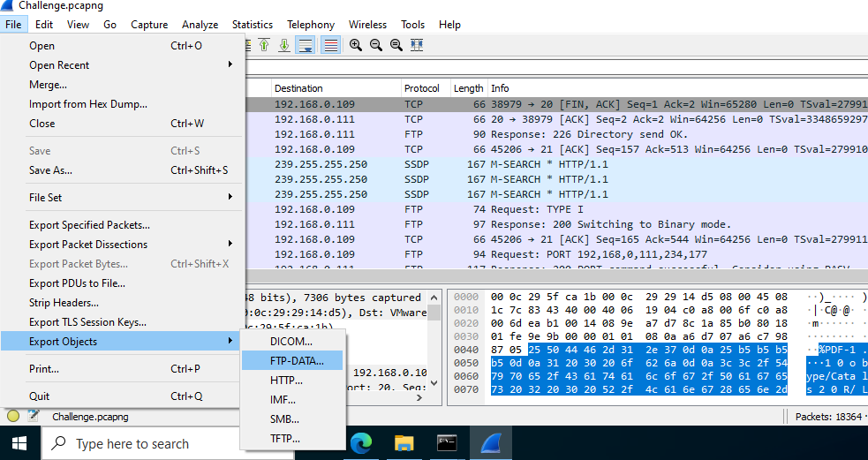
Task: Click the resize columns icon
Action: click(x=417, y=45)
